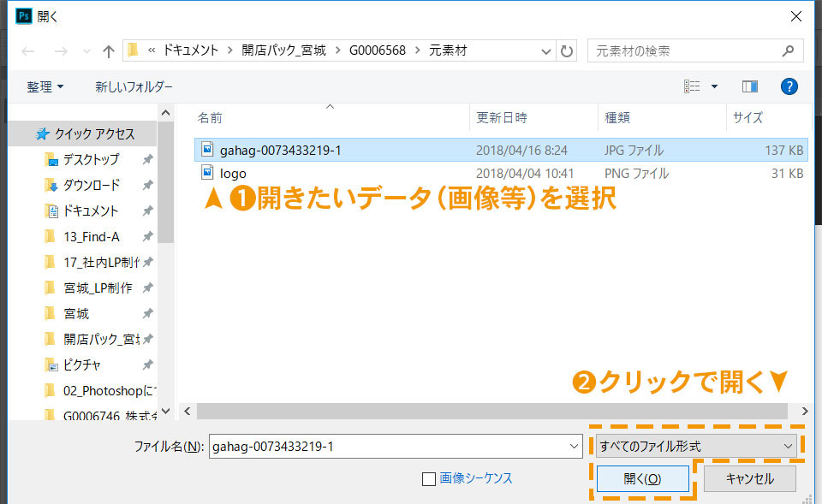
Task: Open help with question mark icon
Action: (789, 86)
